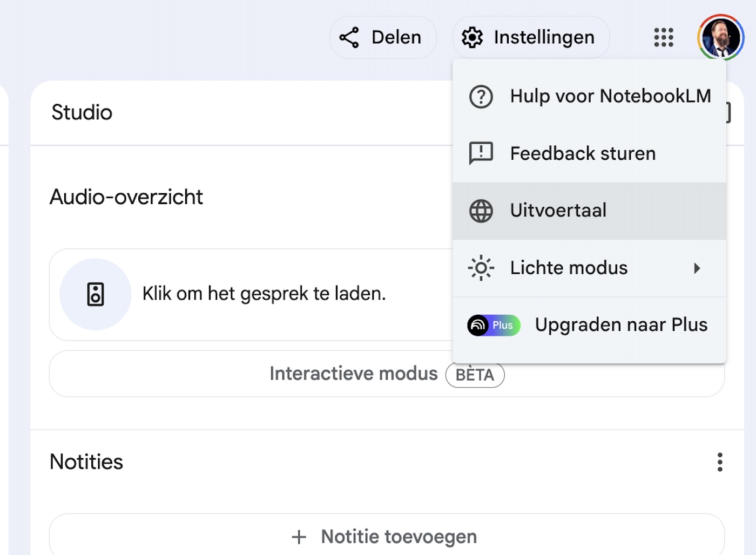756x555 pixels.
Task: Collapse the Studio panel with its corner icon
Action: [728, 113]
